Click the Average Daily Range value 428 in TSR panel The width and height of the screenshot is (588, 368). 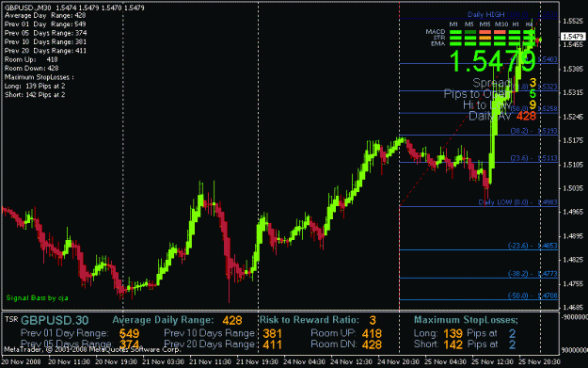tap(232, 320)
